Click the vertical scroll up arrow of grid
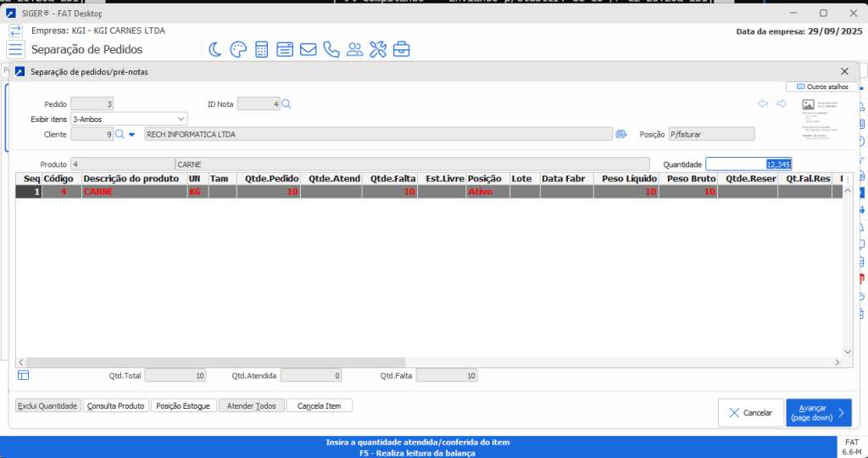The width and height of the screenshot is (868, 458). point(848,191)
